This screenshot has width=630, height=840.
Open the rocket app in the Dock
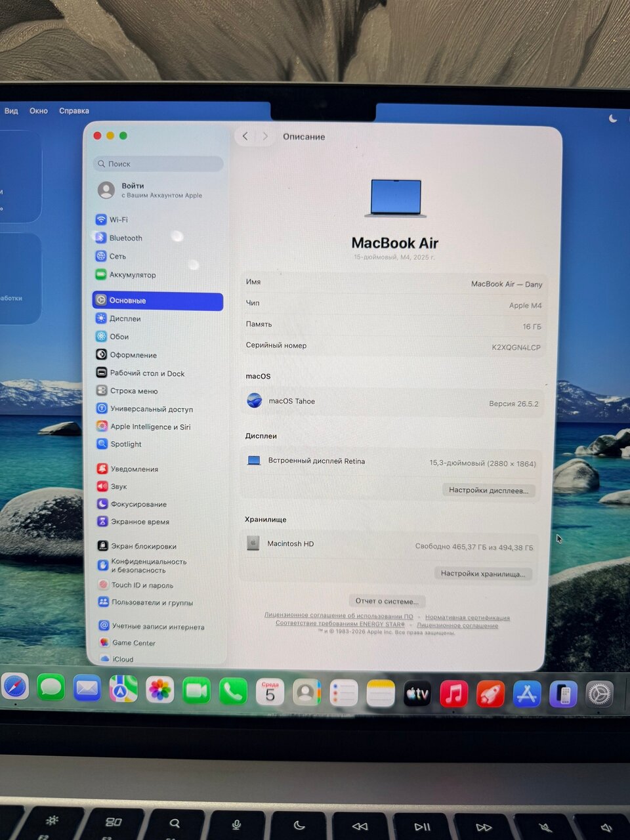click(x=490, y=694)
